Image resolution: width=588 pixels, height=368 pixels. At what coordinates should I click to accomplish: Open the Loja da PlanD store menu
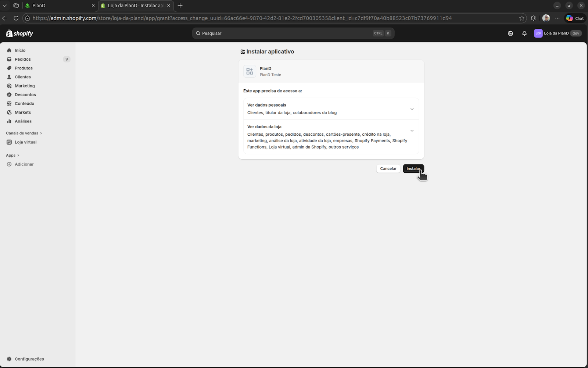(x=558, y=33)
